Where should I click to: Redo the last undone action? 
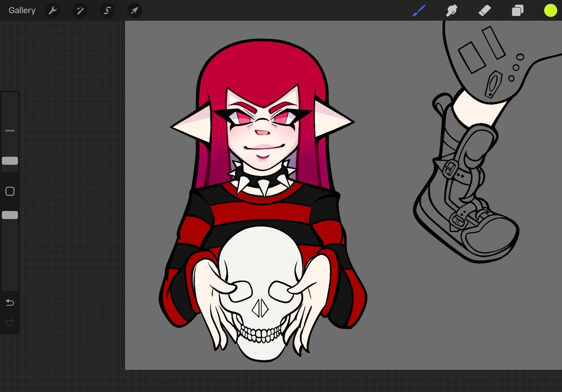10,322
